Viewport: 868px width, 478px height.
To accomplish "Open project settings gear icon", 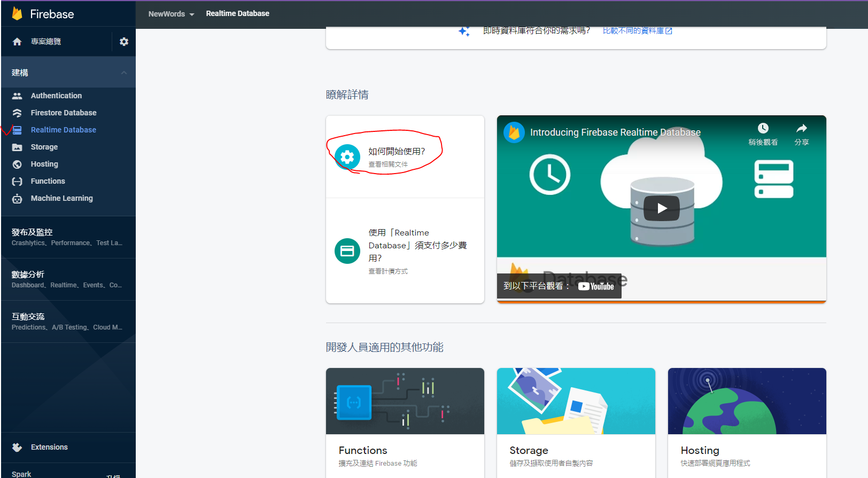I will click(x=124, y=42).
